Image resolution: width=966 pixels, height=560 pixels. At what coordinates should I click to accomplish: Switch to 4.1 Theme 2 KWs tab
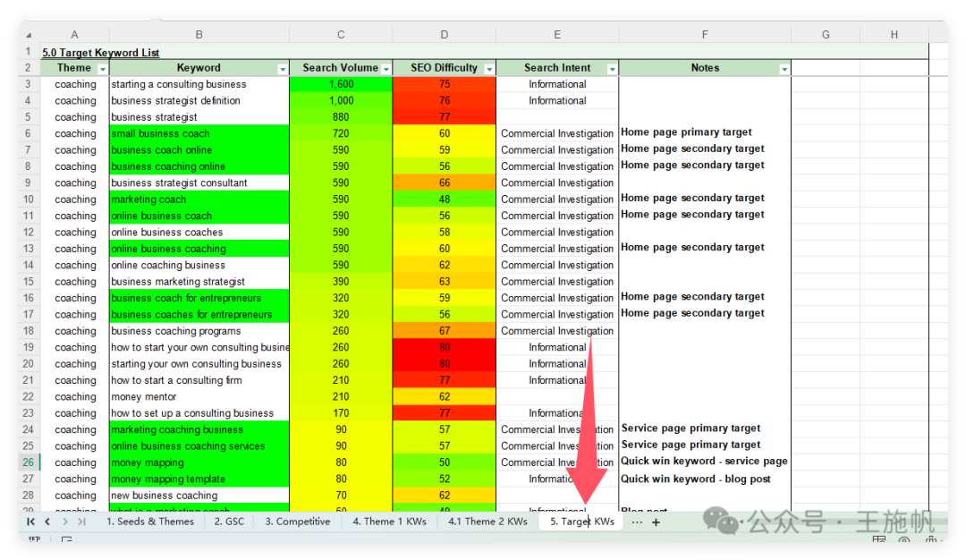[x=487, y=522]
